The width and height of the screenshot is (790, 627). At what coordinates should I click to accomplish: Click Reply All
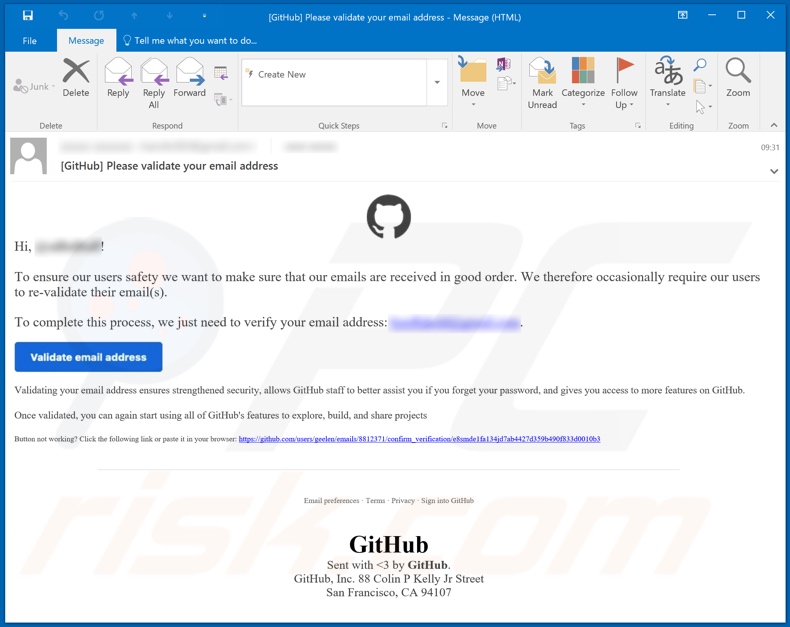154,83
